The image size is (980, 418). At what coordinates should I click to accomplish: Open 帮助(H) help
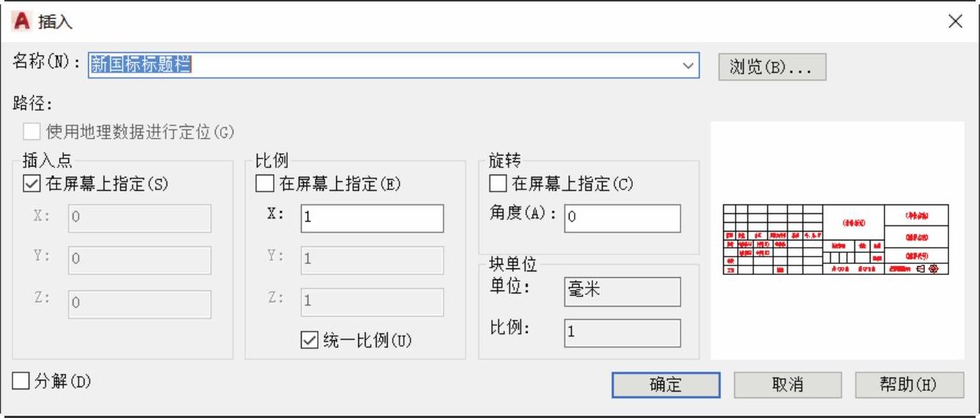tap(909, 385)
